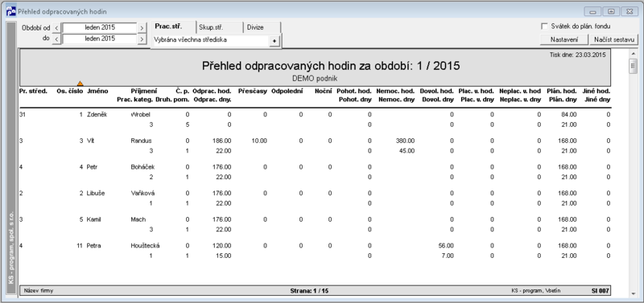This screenshot has width=644, height=303.
Task: Click the overtime value 10.00 for Randus
Action: tap(259, 141)
